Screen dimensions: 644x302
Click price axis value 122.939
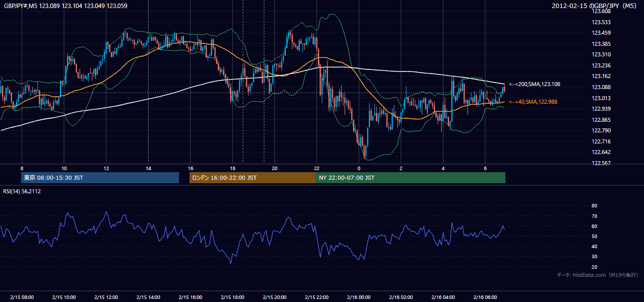tap(601, 109)
